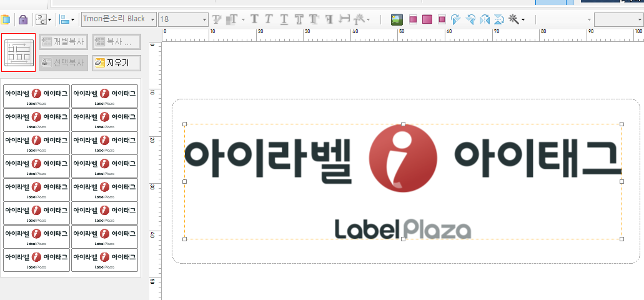Click the bottom-left selection handle
The width and height of the screenshot is (644, 300).
[184, 239]
